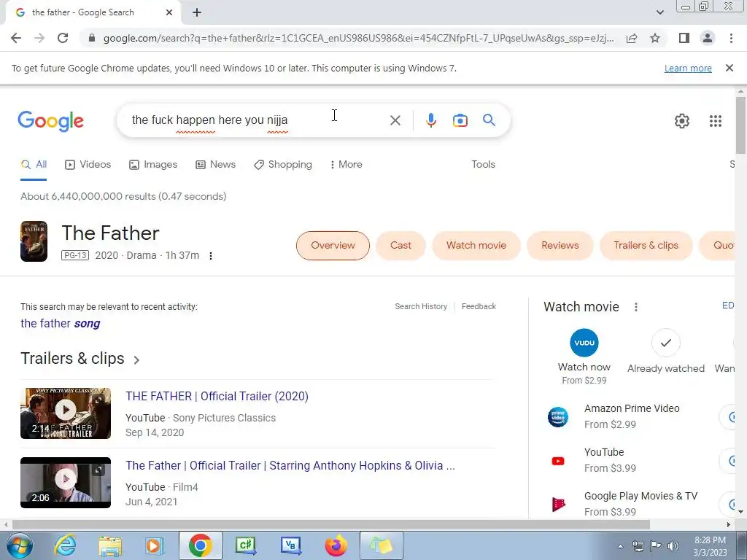Select the All results tab
747x560 pixels.
tap(34, 165)
